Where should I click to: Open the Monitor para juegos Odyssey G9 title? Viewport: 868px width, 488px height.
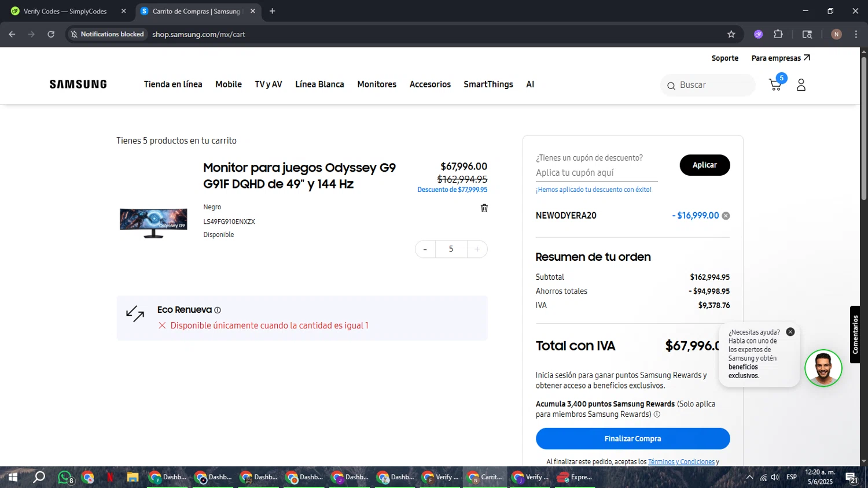click(300, 176)
